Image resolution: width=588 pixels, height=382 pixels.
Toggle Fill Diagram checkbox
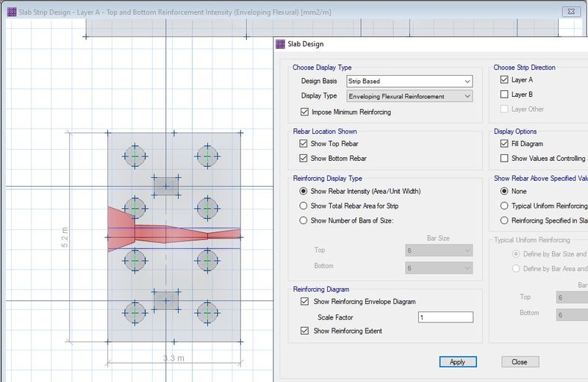click(x=504, y=143)
